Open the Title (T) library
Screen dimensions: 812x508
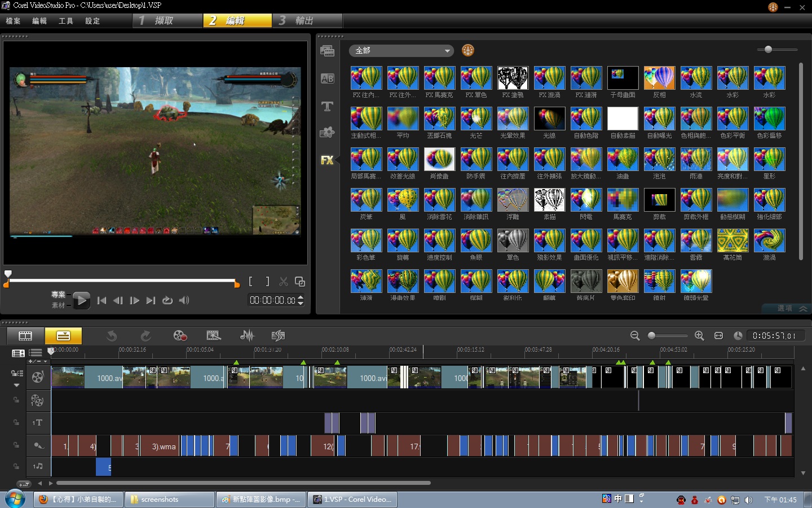(327, 106)
